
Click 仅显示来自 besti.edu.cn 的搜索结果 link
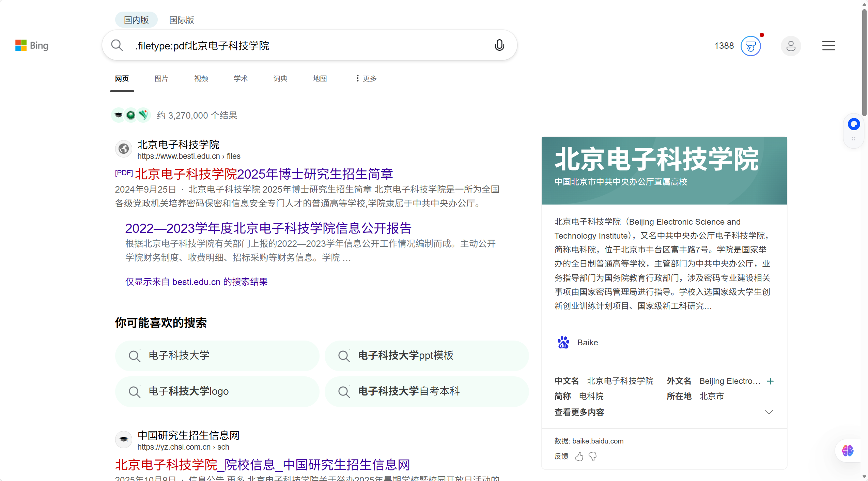click(x=196, y=282)
